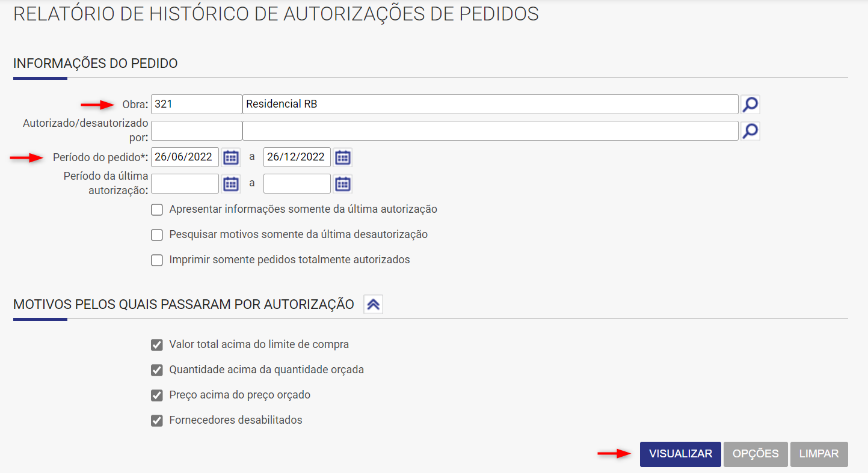Focus the última autorização start date field

coord(185,184)
